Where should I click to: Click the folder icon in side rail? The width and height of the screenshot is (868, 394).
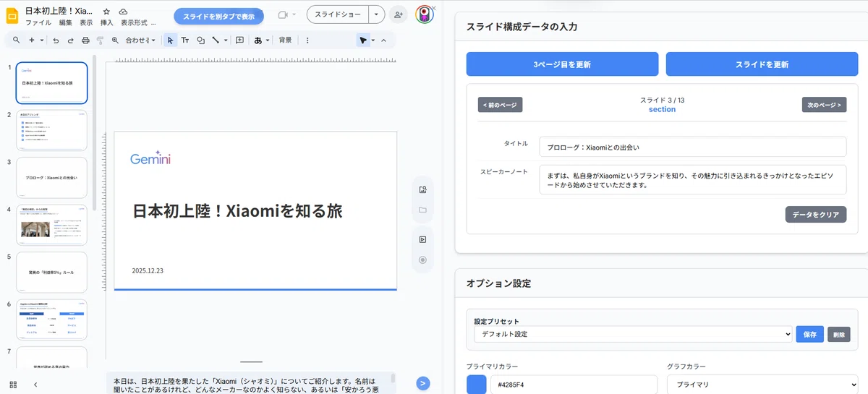422,210
